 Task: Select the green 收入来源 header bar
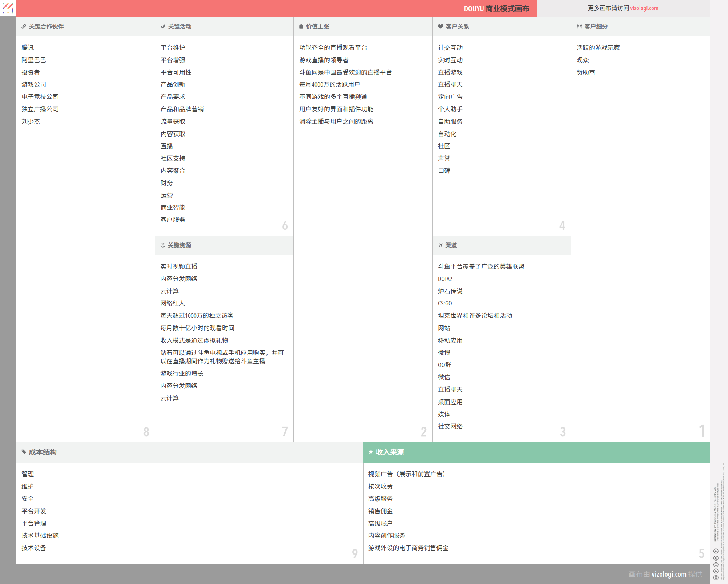[536, 452]
